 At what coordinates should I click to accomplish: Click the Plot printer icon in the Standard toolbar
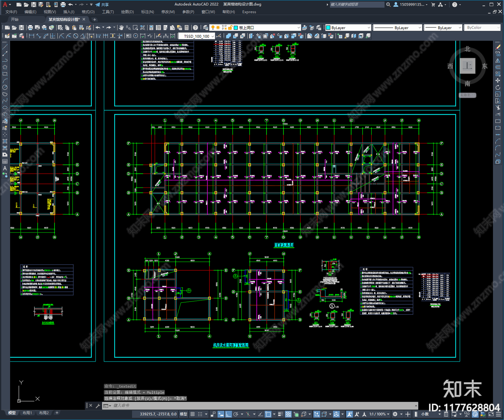pos(31,28)
